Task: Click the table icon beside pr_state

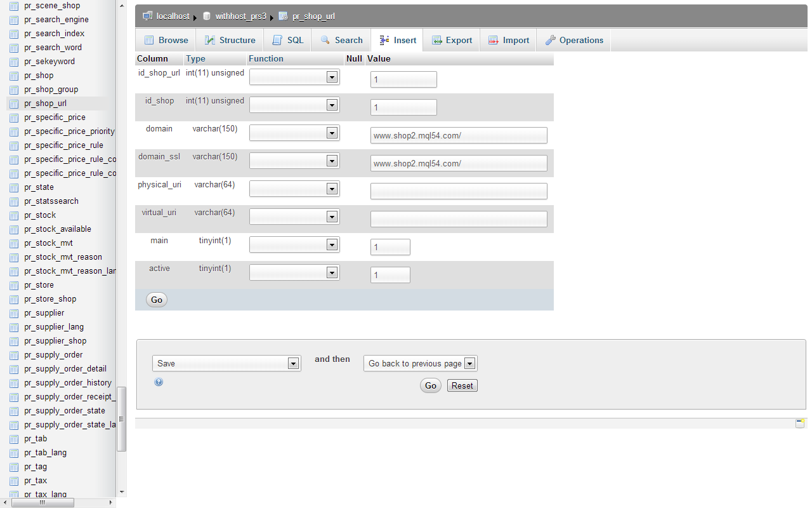Action: (x=14, y=187)
